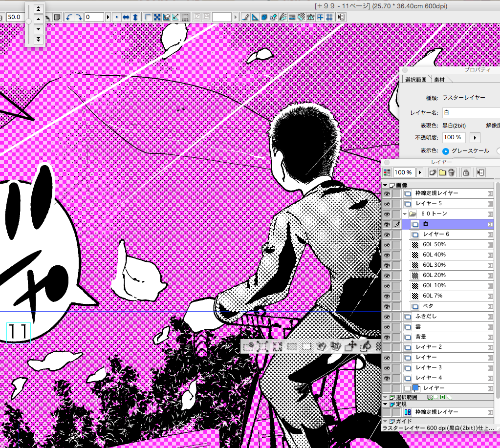This screenshot has height=448, width=500.
Task: Click the zoom slider handle
Action: point(29,21)
